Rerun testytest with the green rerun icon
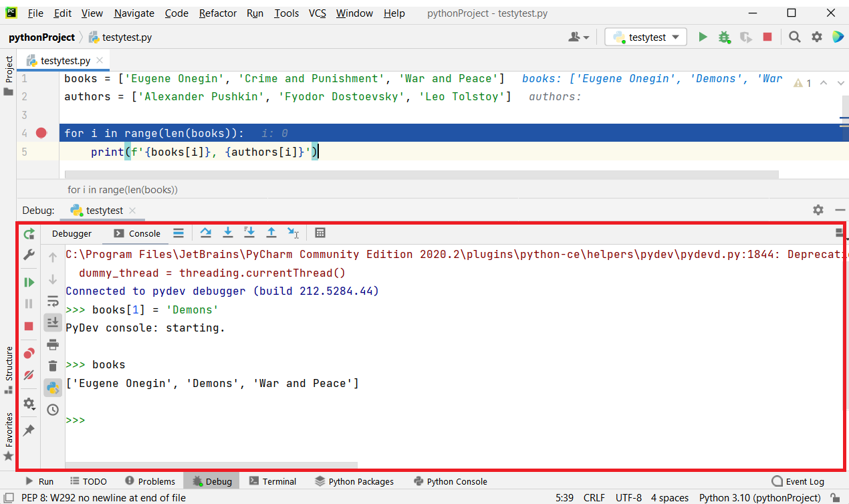 pos(29,234)
